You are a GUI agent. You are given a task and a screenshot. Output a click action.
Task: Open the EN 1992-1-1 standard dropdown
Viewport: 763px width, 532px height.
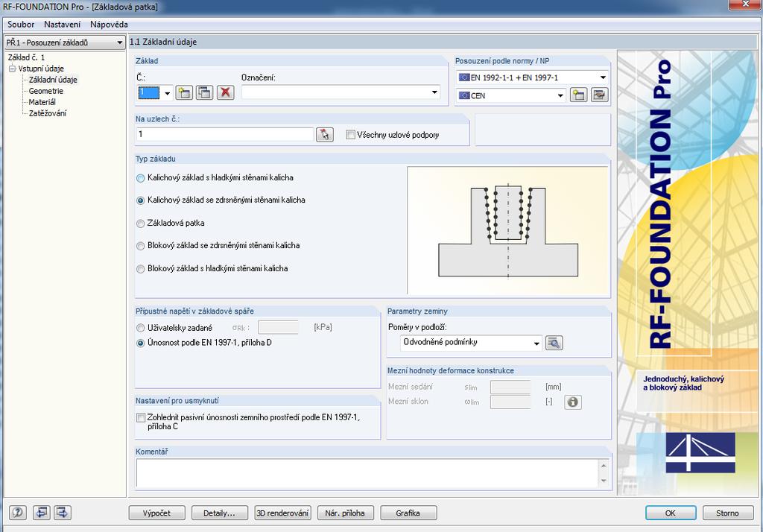[603, 77]
